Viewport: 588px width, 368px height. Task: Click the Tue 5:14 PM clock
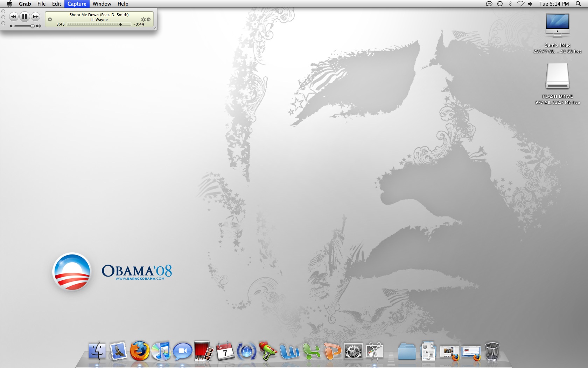[554, 4]
